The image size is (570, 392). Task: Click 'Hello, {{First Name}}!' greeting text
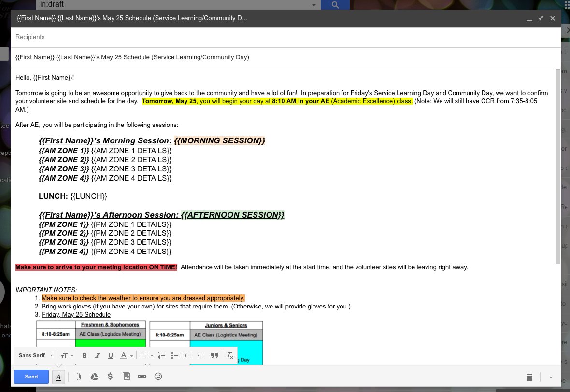[45, 77]
